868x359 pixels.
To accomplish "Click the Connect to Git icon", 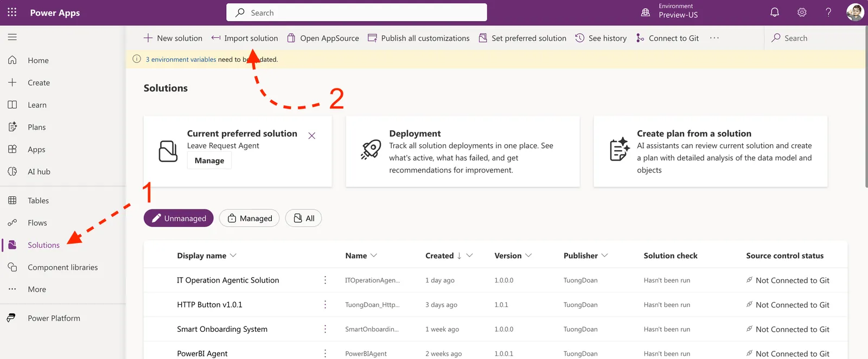I will click(x=640, y=38).
